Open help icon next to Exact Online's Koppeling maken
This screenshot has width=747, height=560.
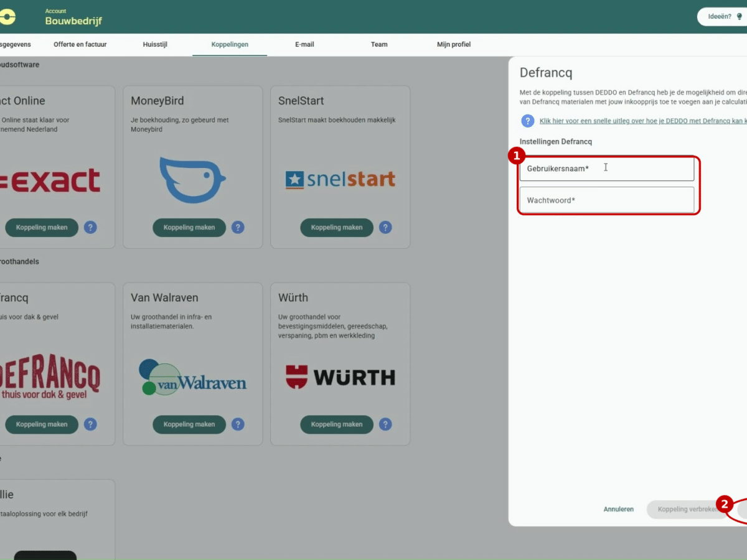[x=90, y=228]
